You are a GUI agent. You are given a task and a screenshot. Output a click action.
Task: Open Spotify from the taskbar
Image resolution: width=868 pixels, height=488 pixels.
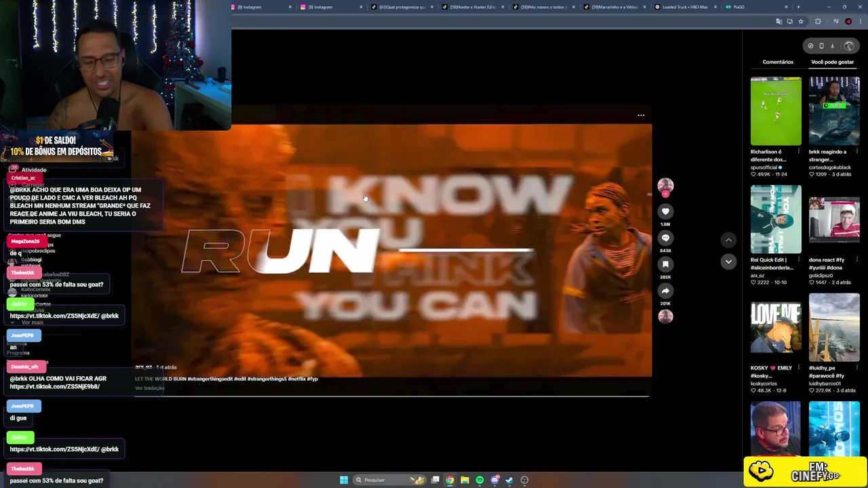coord(479,480)
